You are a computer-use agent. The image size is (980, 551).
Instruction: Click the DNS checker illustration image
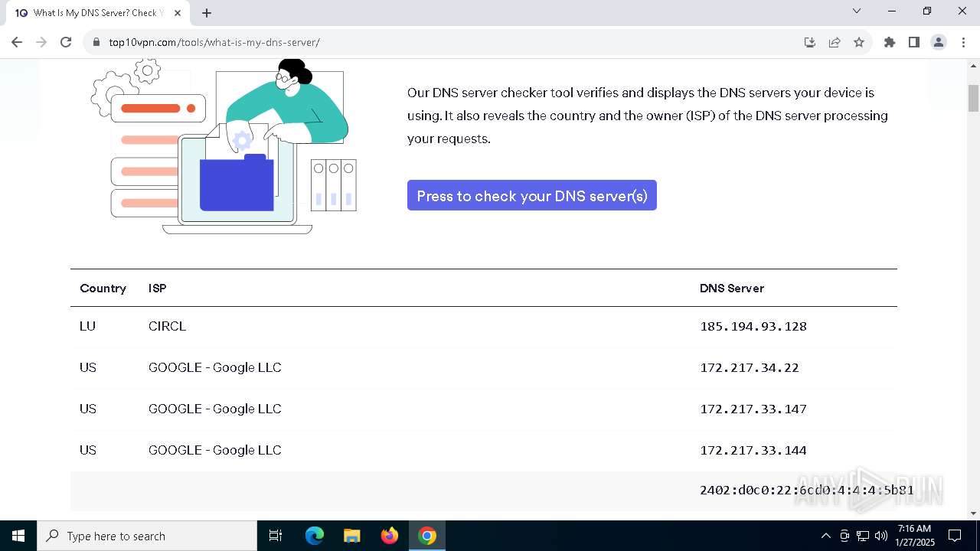pyautogui.click(x=224, y=146)
